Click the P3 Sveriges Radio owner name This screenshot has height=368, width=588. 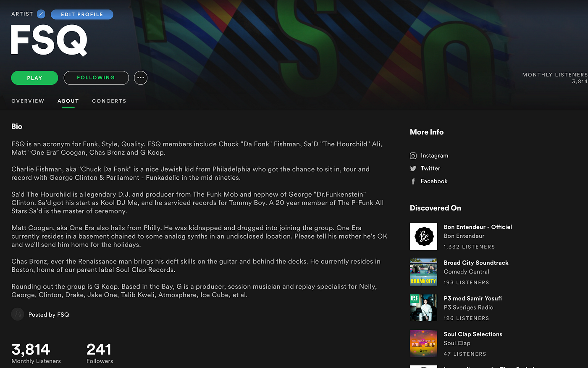(469, 308)
